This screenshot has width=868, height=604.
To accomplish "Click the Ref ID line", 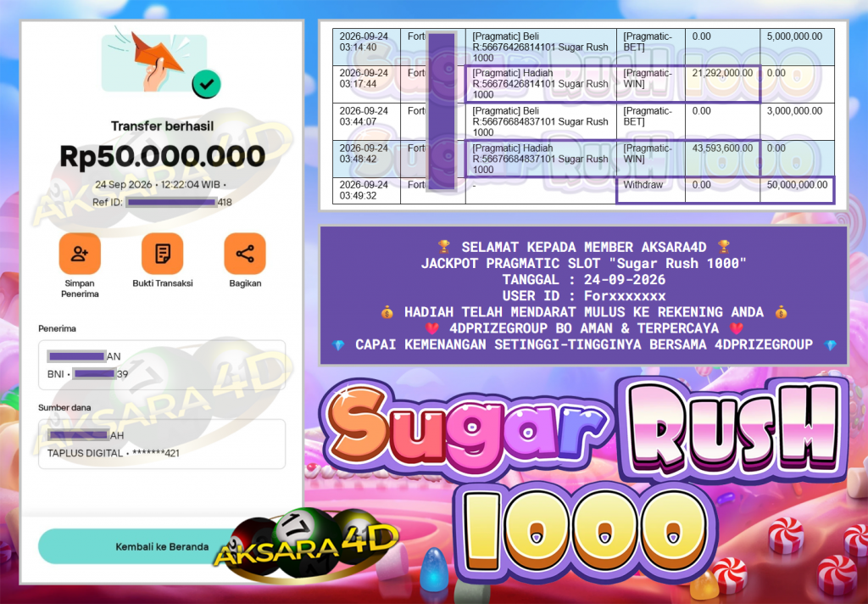I will [162, 202].
